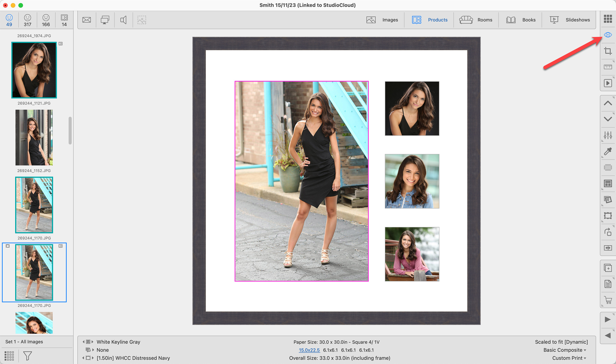Filter by sad face rating 166
616x364 pixels.
coord(46,20)
